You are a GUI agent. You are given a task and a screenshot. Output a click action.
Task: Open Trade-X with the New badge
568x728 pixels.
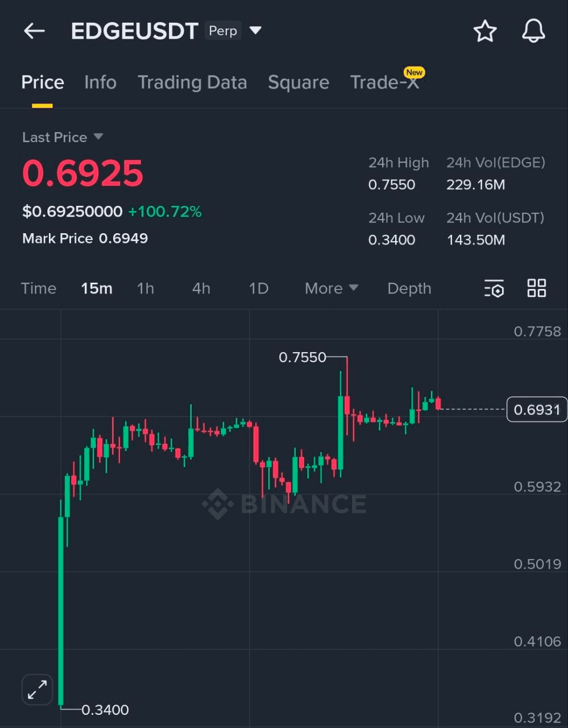(x=385, y=82)
